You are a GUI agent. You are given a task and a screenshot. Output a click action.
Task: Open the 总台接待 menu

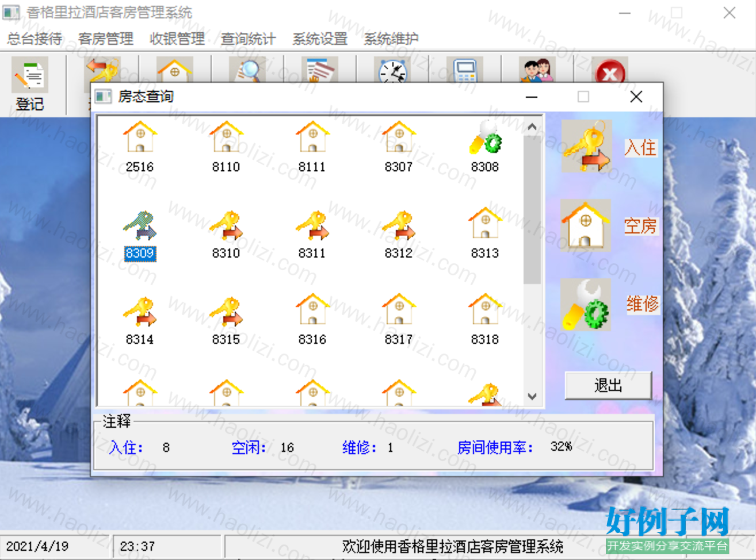(x=35, y=39)
